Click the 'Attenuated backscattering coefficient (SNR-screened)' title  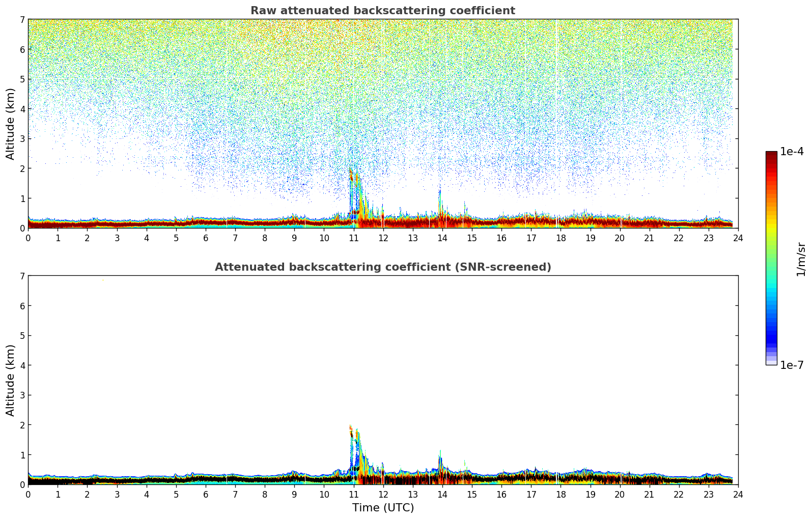tap(383, 267)
